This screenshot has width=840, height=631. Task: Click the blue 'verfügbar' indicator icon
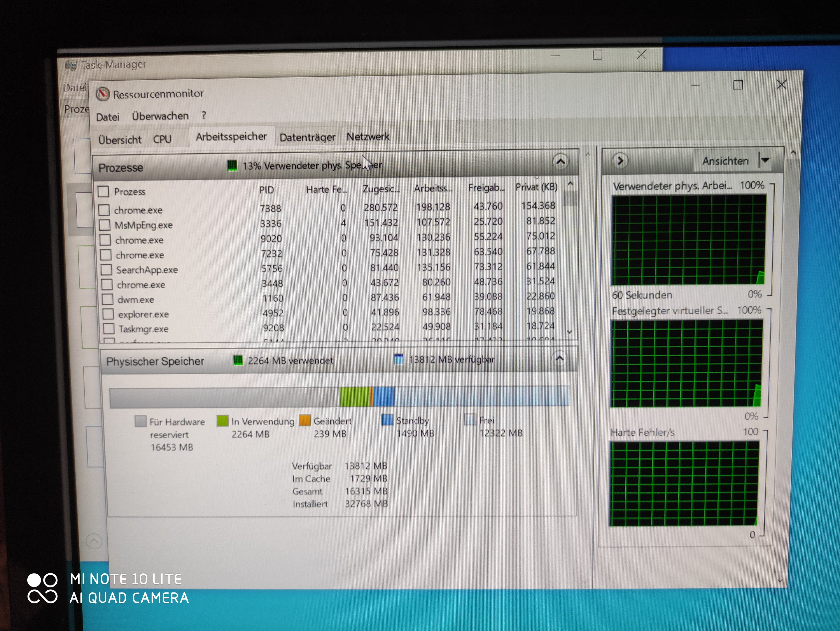click(x=398, y=359)
